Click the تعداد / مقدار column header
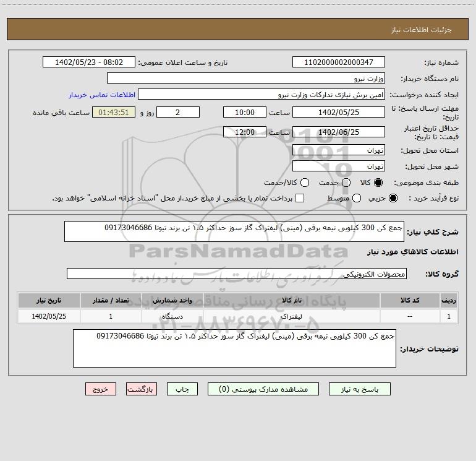The image size is (476, 461). 111,300
